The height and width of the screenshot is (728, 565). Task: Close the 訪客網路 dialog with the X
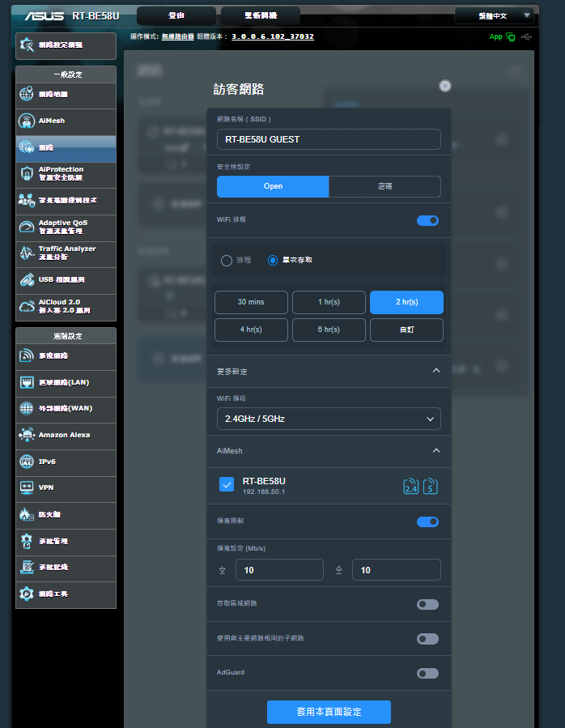pyautogui.click(x=444, y=86)
